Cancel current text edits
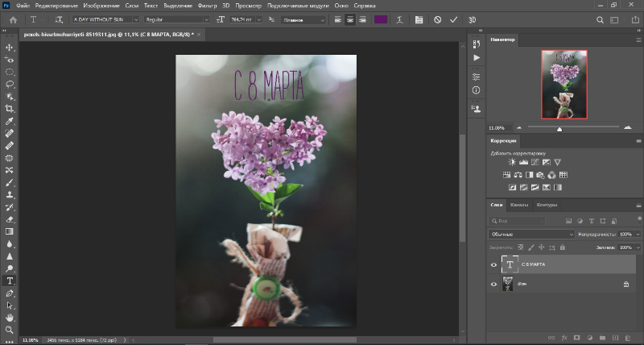Viewport: 644px width, 345px height. pyautogui.click(x=437, y=19)
